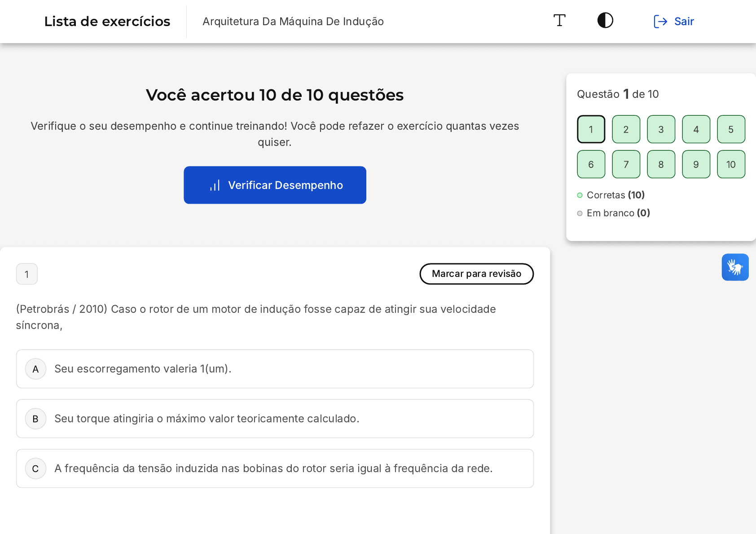Select question 6 in the panel
Viewport: 756px width, 534px height.
(591, 164)
